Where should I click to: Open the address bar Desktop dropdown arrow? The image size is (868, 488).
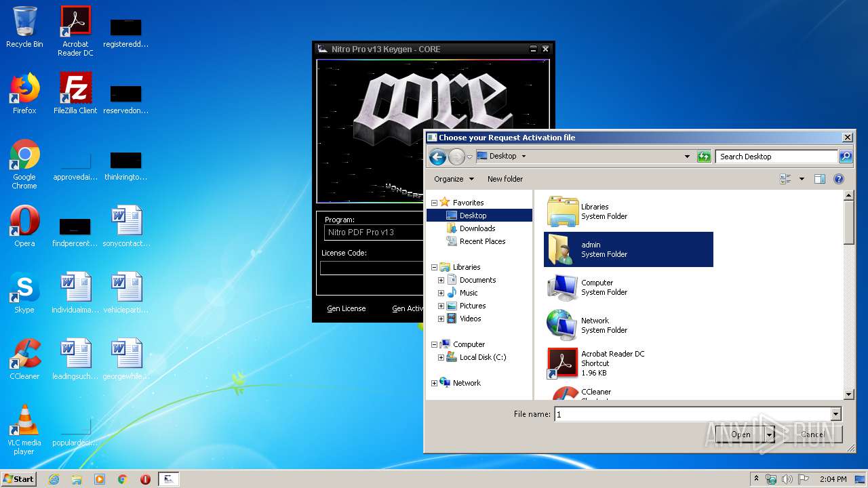click(524, 156)
